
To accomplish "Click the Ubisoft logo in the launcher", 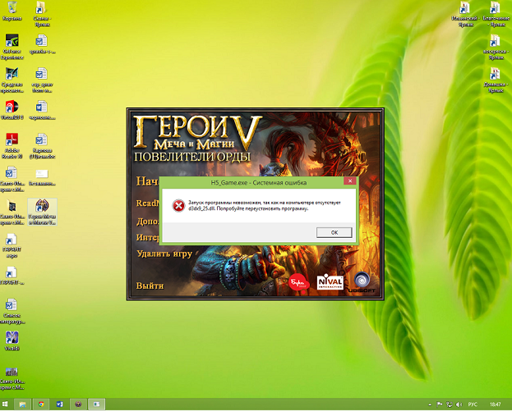I will (362, 282).
